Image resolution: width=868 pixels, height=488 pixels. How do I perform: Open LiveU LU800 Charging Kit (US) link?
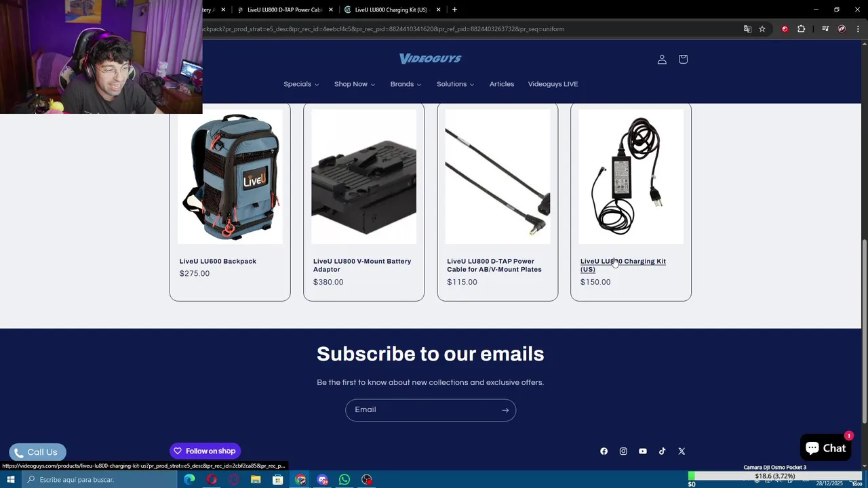623,266
